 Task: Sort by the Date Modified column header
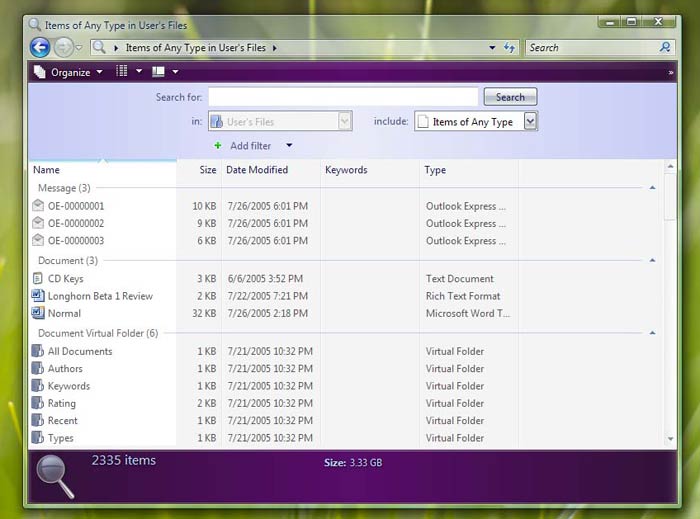[x=257, y=170]
